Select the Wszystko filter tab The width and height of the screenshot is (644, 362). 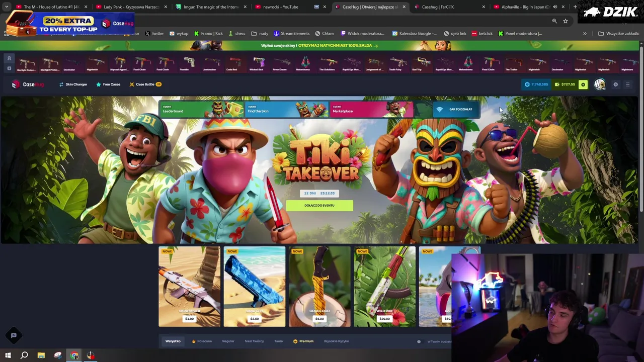pos(173,341)
